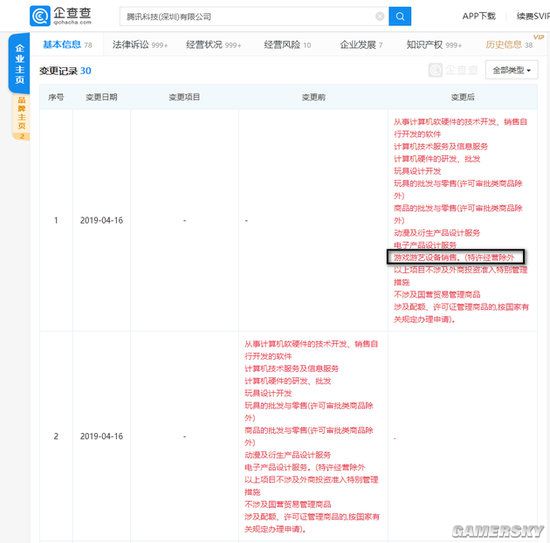Click the 变更项目 column header

[185, 97]
